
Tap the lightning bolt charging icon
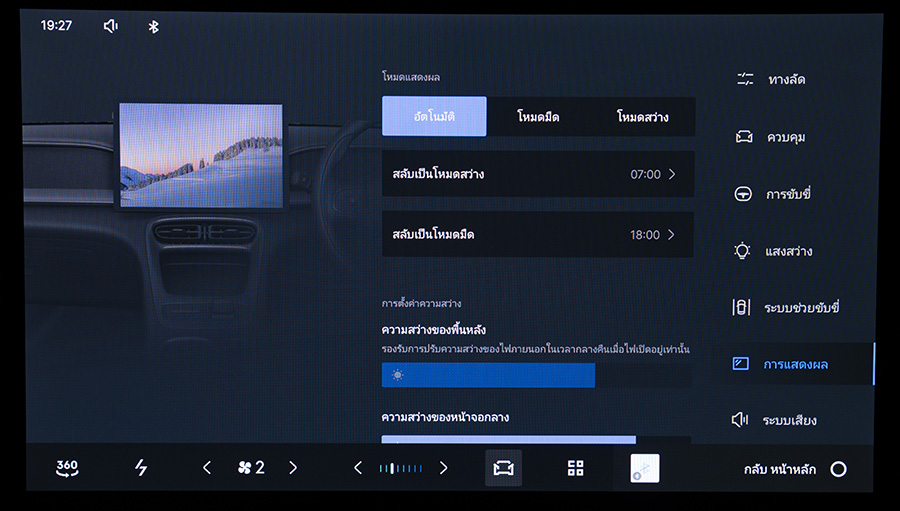141,468
